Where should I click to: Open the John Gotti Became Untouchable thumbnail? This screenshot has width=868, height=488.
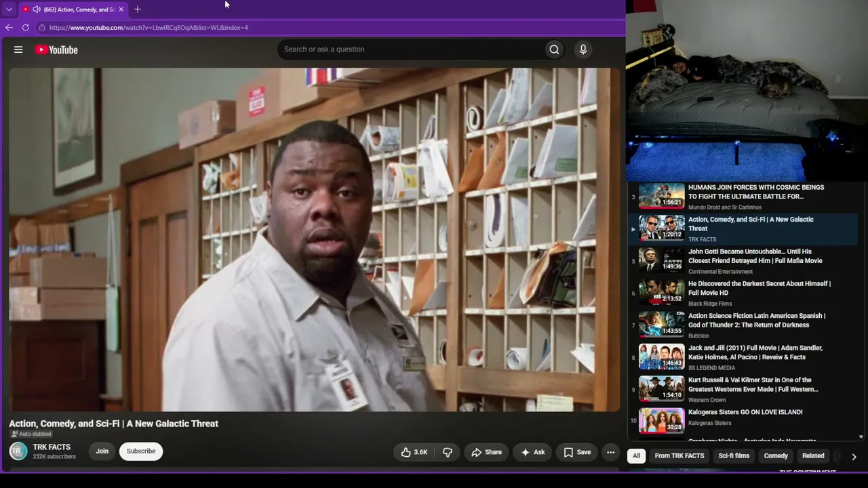[662, 260]
